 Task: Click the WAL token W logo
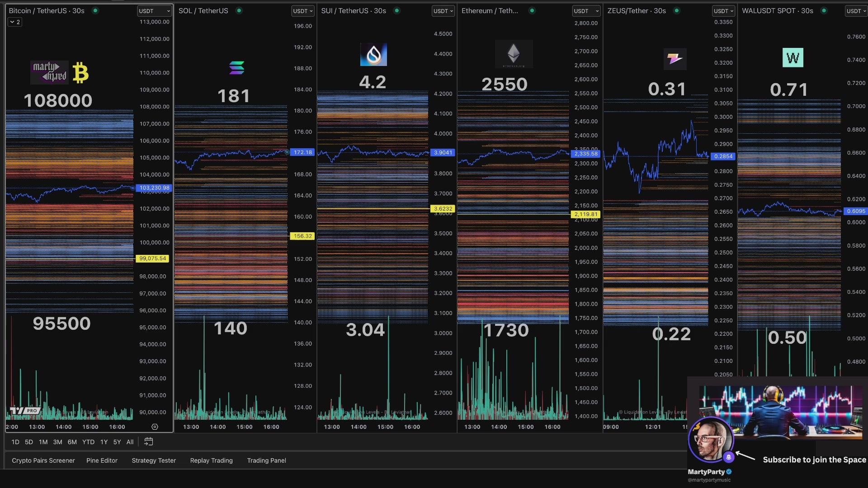pos(793,58)
